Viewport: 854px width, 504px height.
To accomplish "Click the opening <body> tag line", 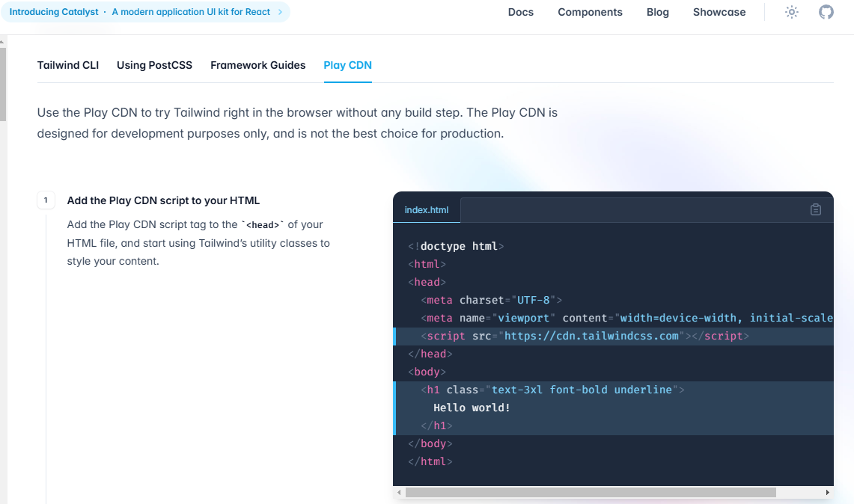I will pos(427,372).
